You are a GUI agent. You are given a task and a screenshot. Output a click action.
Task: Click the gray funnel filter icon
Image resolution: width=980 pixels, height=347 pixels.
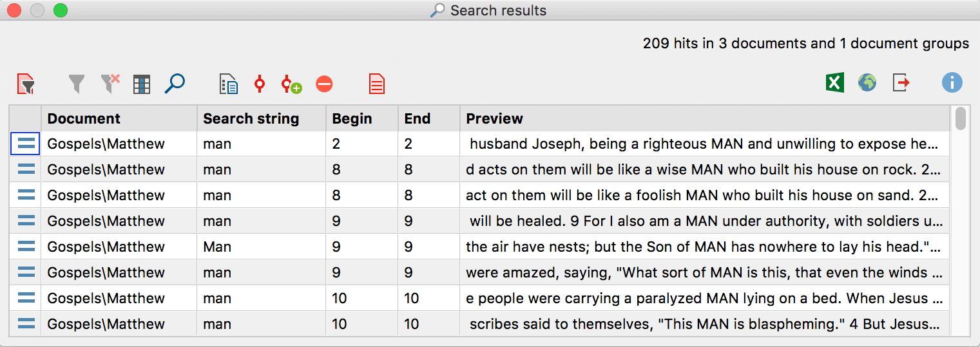(77, 84)
